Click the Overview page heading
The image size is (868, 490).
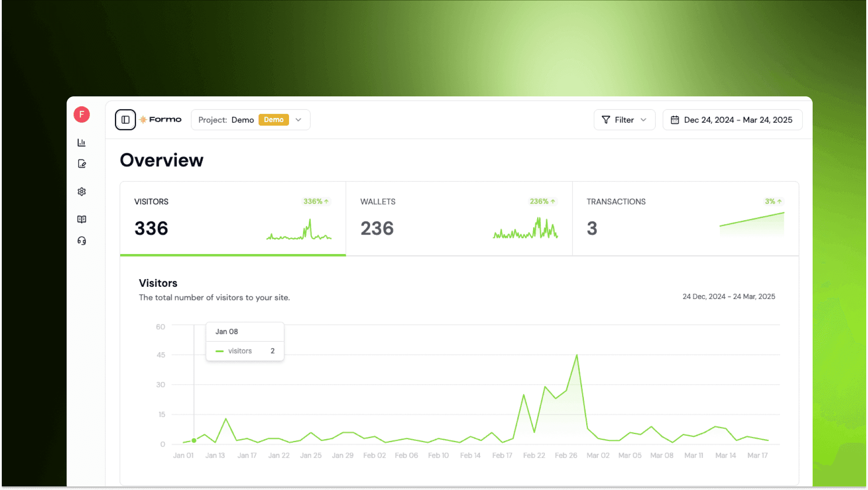coord(162,160)
